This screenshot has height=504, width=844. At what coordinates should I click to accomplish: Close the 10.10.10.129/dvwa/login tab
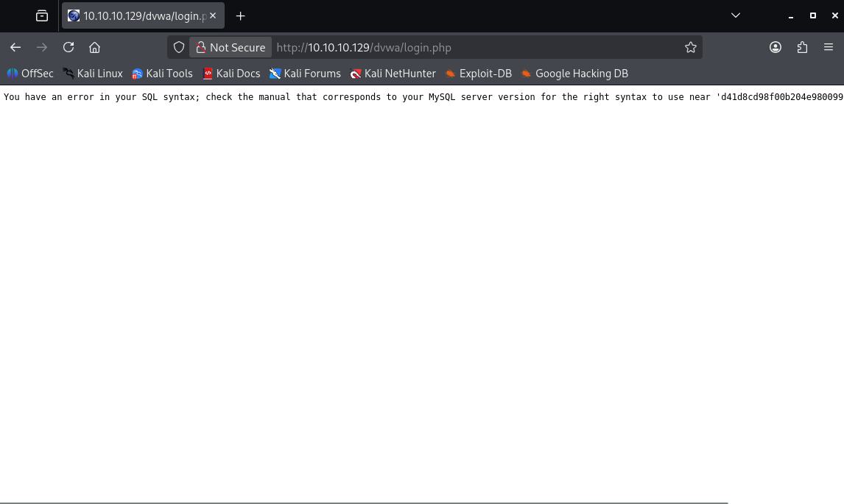[213, 15]
